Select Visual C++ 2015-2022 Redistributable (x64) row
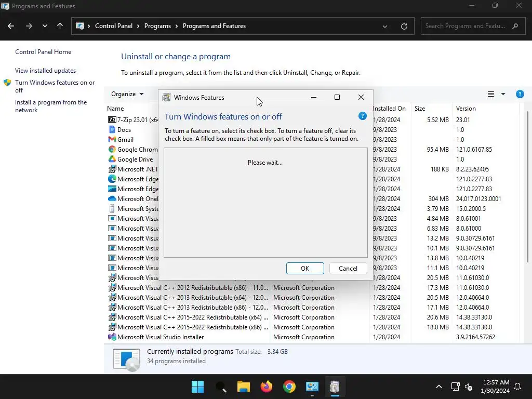This screenshot has width=532, height=399. coord(313,317)
